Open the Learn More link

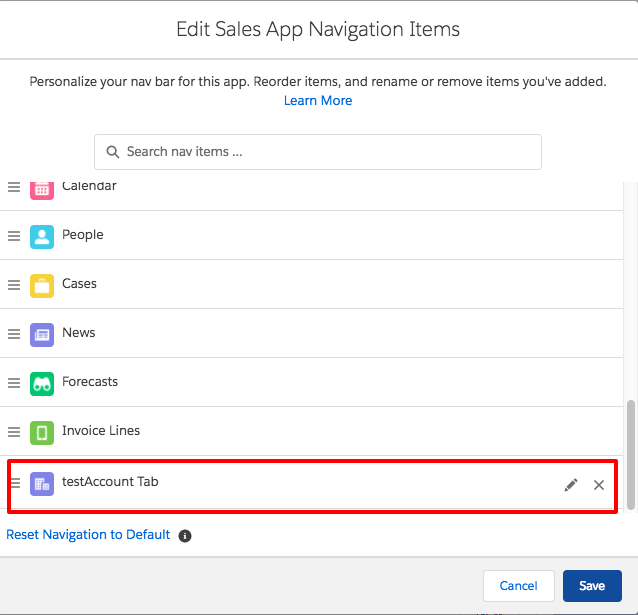tap(318, 101)
